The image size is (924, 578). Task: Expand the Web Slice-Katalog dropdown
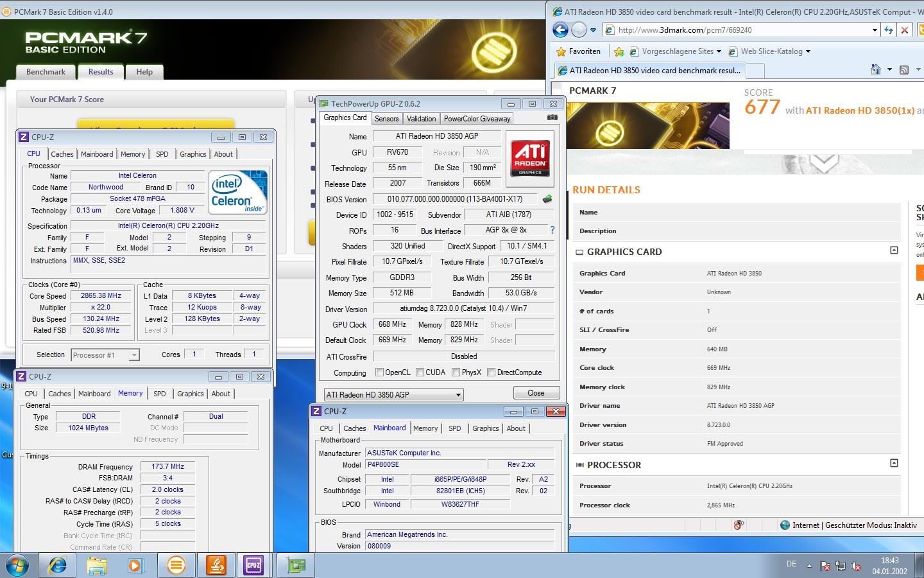[x=808, y=51]
